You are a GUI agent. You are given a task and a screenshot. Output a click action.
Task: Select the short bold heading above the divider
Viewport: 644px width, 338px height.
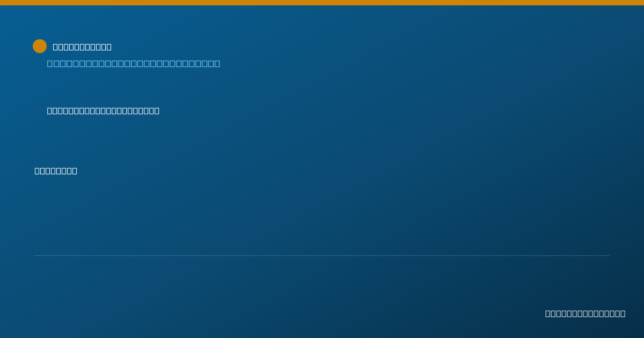[56, 171]
